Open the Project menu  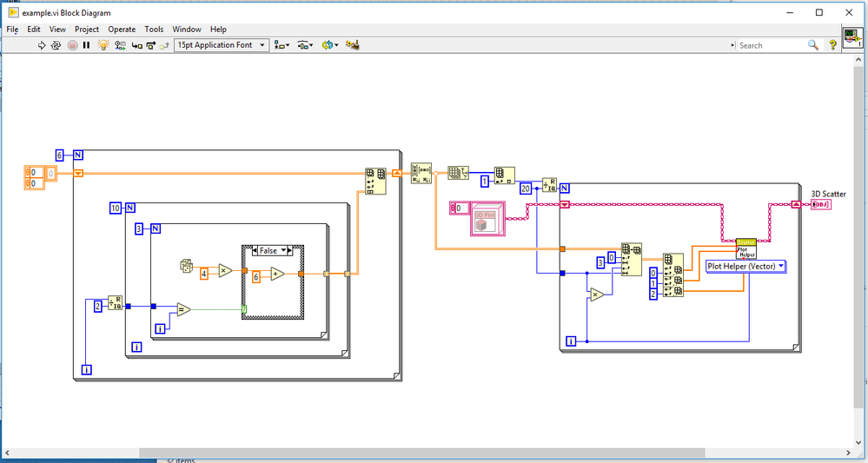pos(87,30)
